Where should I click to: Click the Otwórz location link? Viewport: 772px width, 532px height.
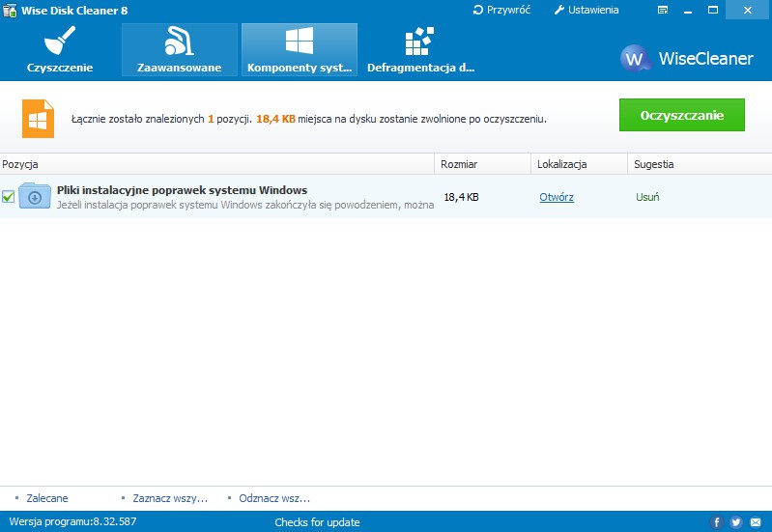(x=557, y=197)
